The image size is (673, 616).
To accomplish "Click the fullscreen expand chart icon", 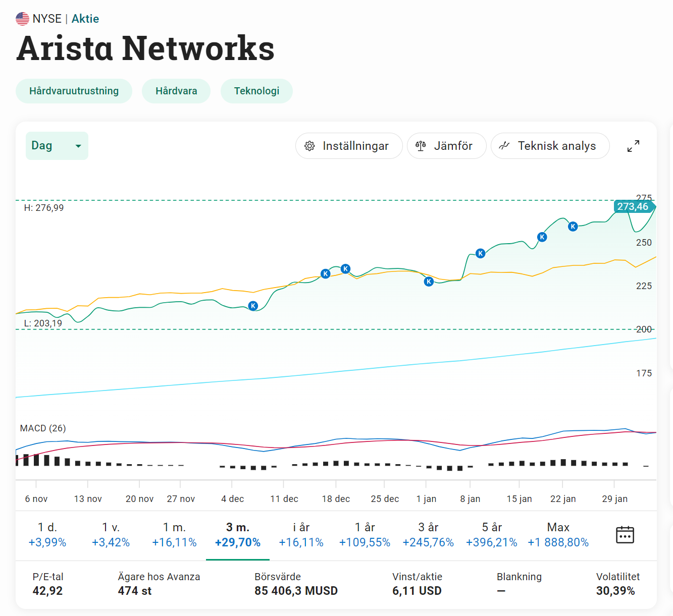I will [x=633, y=146].
